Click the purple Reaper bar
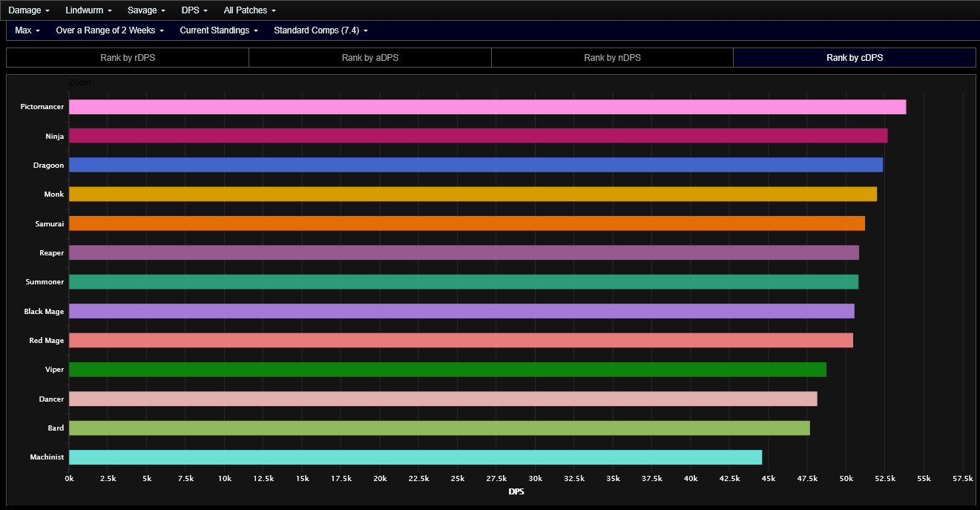 click(x=464, y=252)
